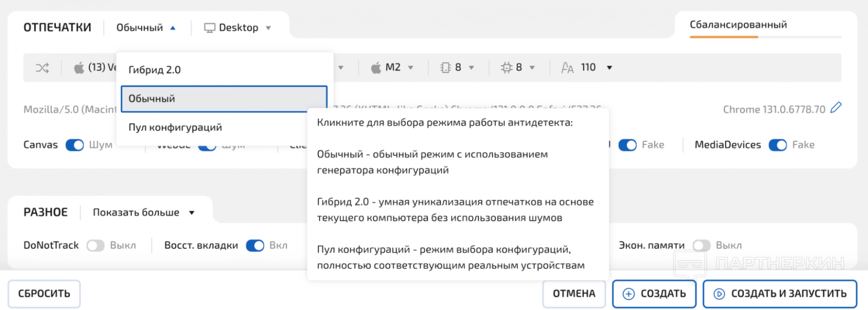Click the Apple OS version icon
Image resolution: width=868 pixels, height=310 pixels.
(79, 68)
